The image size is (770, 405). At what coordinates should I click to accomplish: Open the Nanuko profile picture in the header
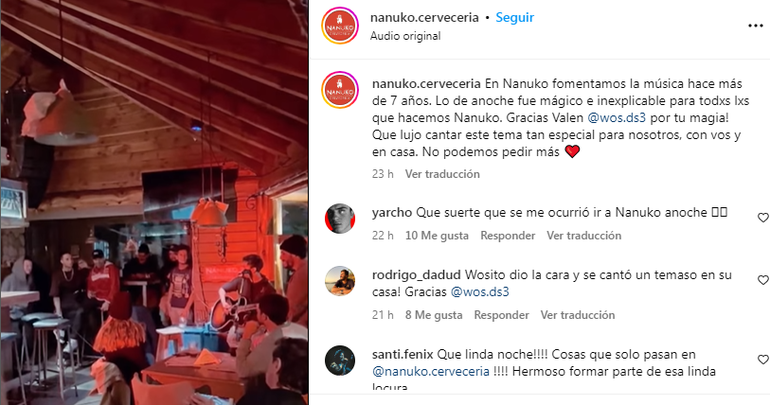tap(340, 26)
